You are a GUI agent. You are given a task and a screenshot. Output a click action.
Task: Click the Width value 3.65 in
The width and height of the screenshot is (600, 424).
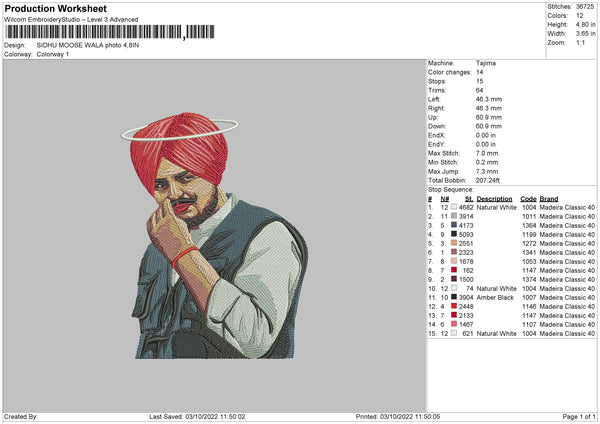point(585,34)
